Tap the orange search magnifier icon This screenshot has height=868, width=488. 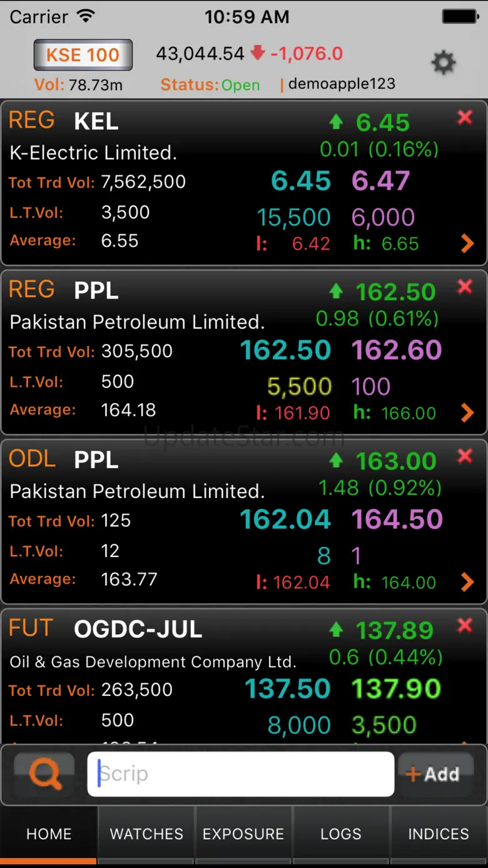pos(44,774)
